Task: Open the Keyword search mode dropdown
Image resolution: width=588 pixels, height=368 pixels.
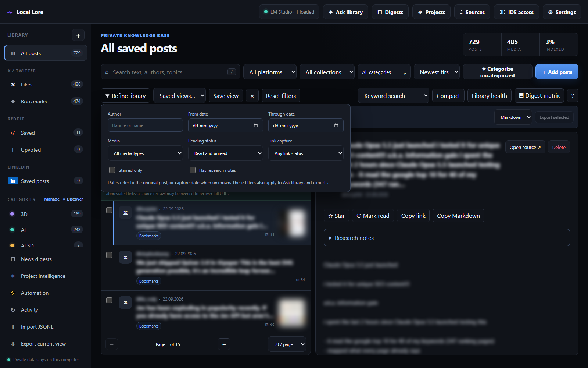Action: 393,96
